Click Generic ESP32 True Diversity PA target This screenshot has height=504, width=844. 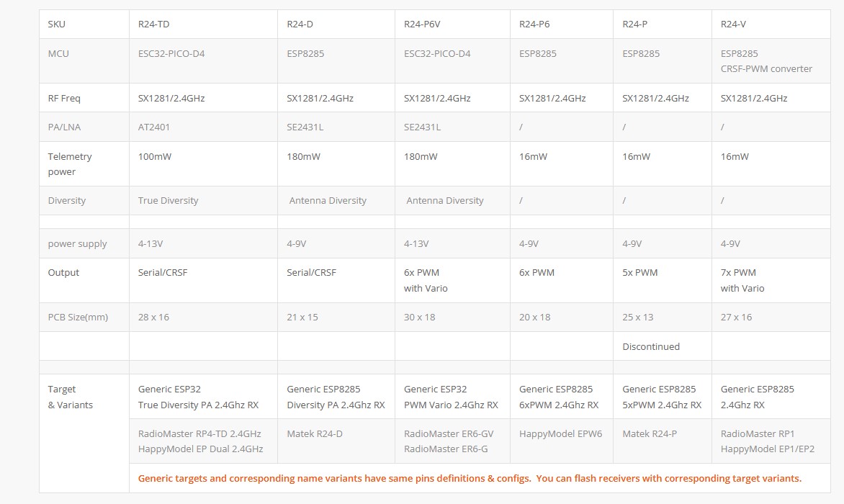[198, 397]
